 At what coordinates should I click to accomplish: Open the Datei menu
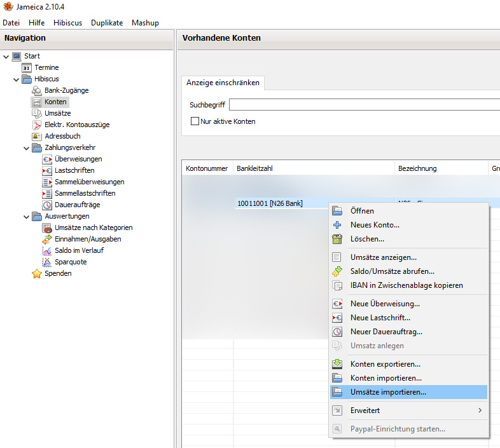tap(11, 23)
